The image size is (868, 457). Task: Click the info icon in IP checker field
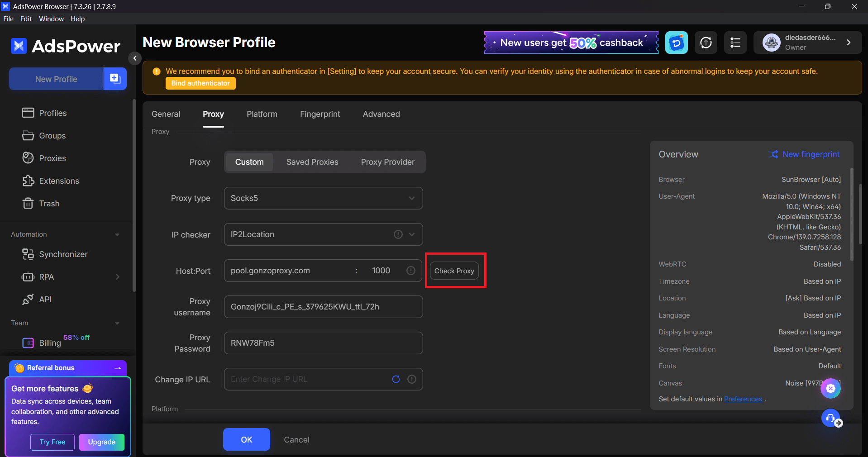[x=398, y=234]
